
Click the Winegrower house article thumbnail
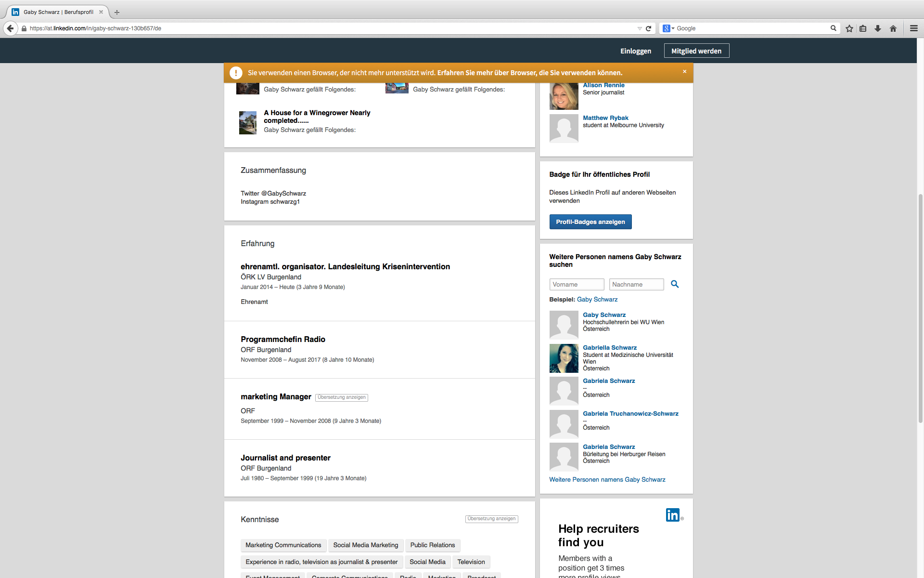tap(248, 123)
